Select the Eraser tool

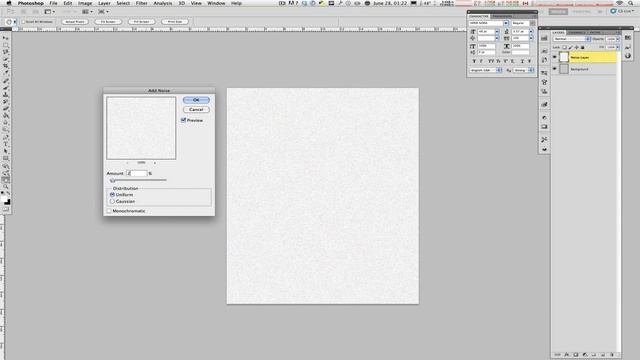point(6,109)
